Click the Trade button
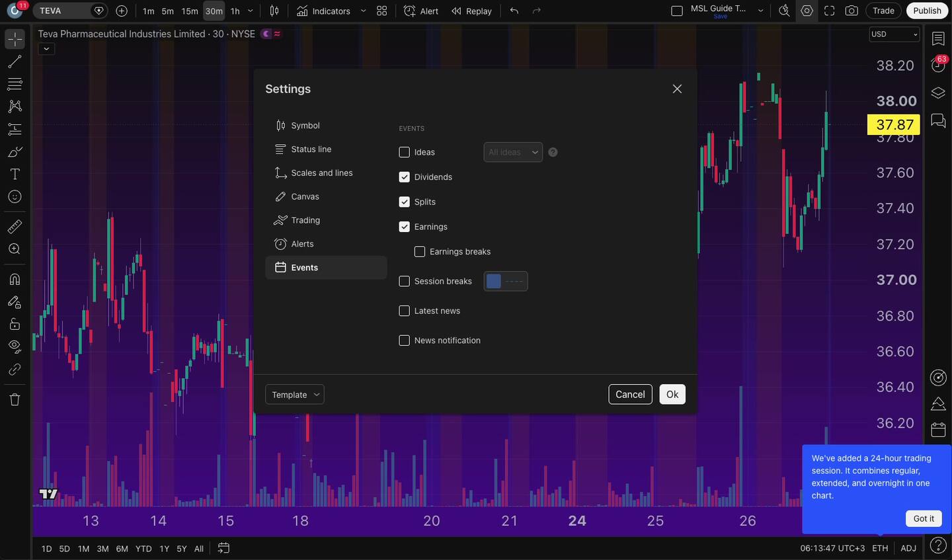This screenshot has width=952, height=560. [x=883, y=11]
